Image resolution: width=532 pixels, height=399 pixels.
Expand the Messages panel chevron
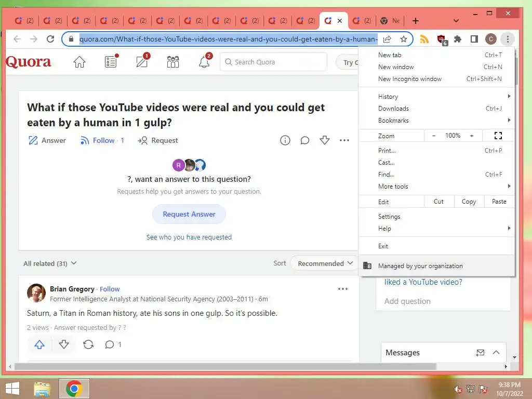[496, 353]
